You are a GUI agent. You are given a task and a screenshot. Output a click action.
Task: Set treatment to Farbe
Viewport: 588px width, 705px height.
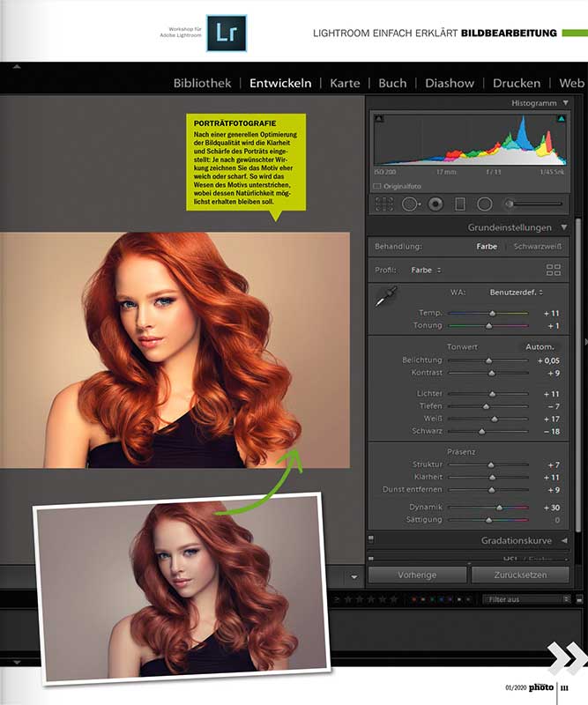(487, 247)
